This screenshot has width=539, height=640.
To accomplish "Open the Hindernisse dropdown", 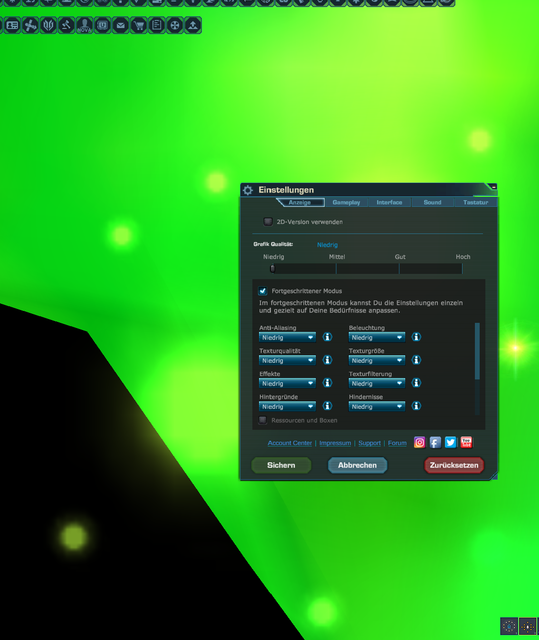I will (377, 407).
